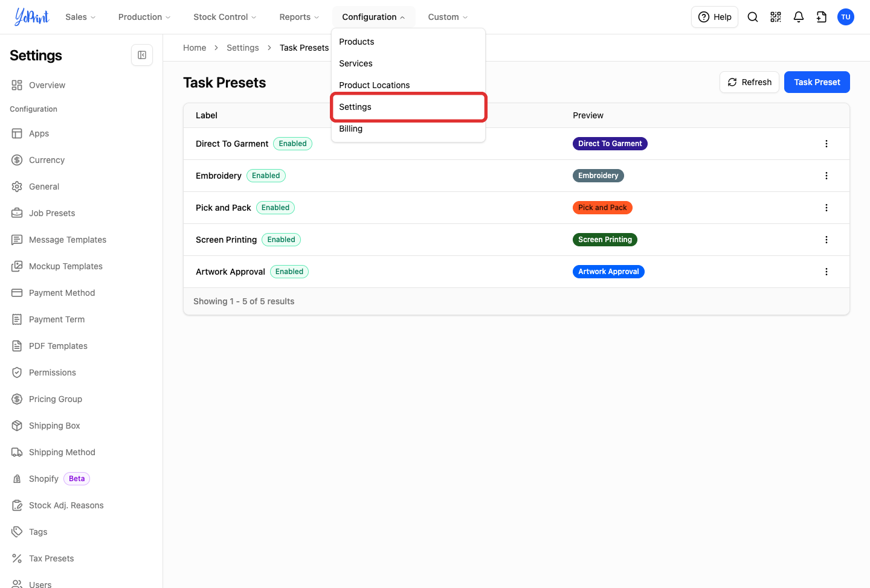This screenshot has width=870, height=588.
Task: Open the Help button
Action: (715, 17)
